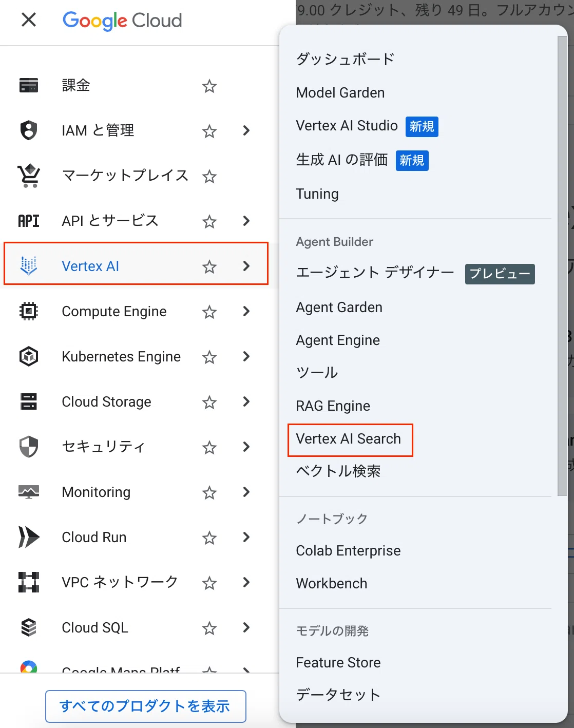
Task: Open Cloud Storage from product list
Action: (x=107, y=401)
